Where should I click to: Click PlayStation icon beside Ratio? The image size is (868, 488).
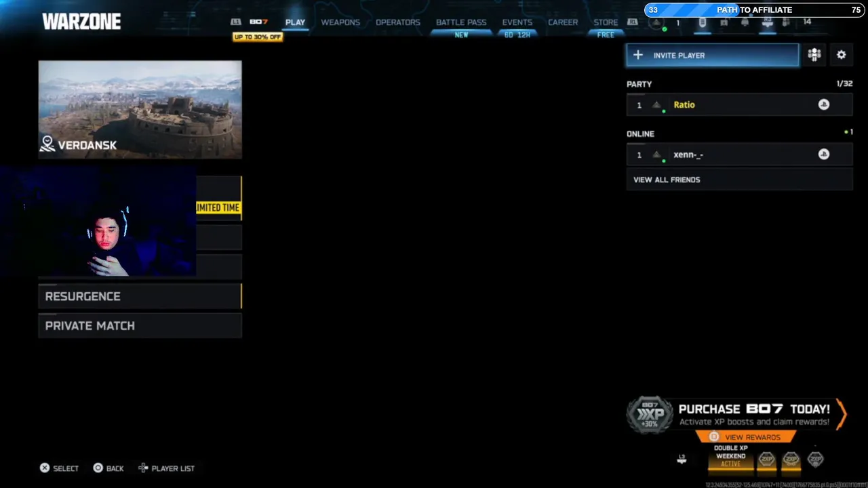coord(824,104)
